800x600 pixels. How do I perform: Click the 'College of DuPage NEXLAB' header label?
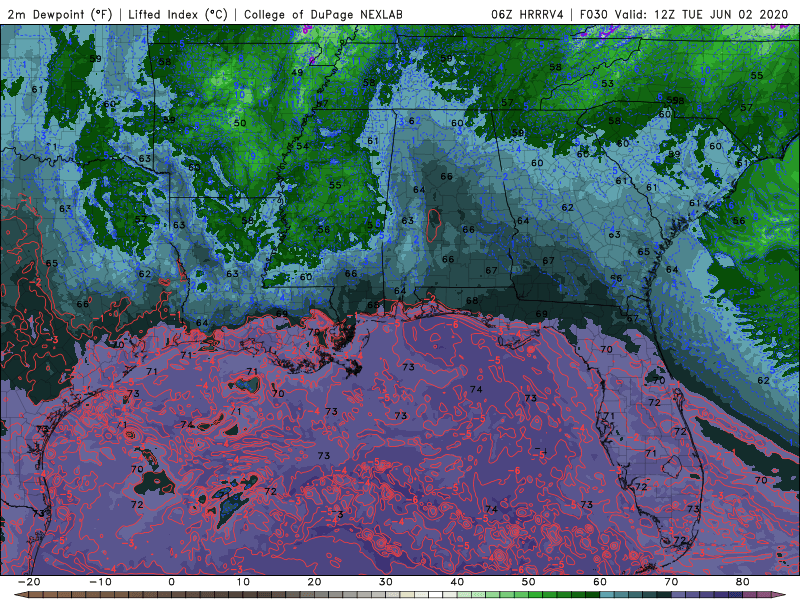tap(323, 15)
